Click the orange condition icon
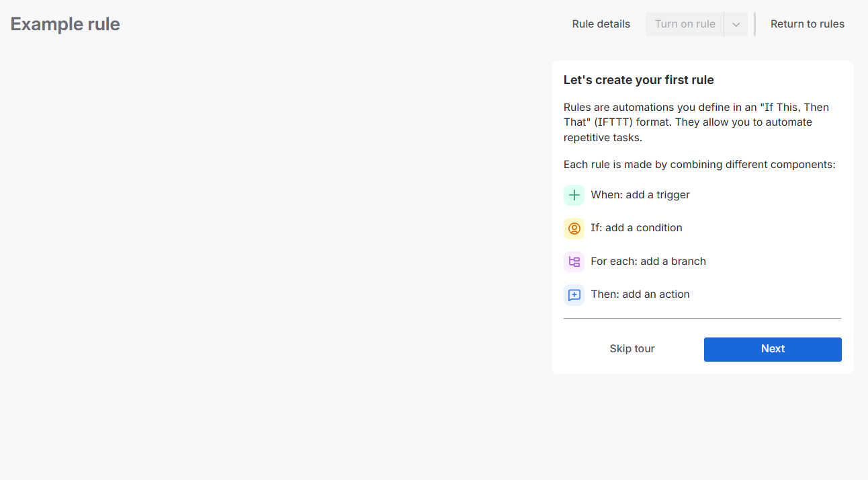The width and height of the screenshot is (868, 480). (x=574, y=228)
